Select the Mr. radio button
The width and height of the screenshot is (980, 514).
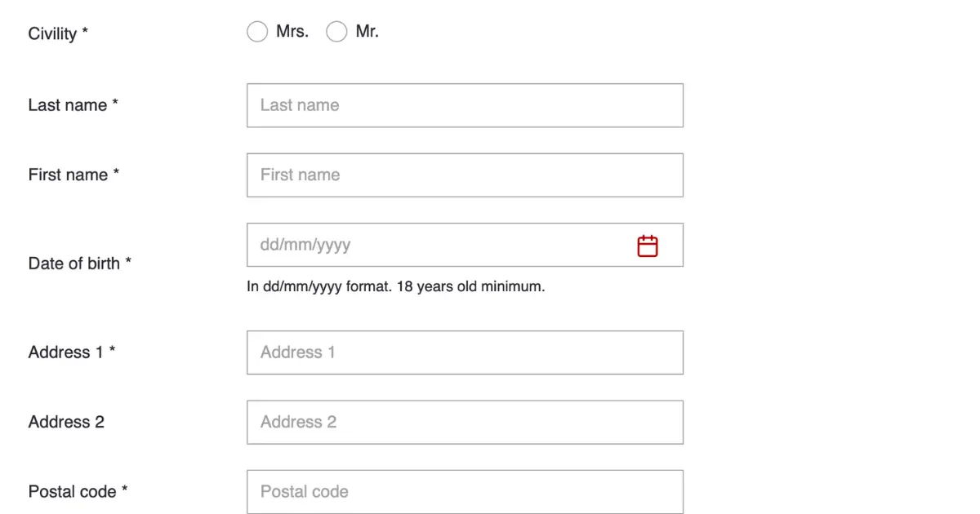[x=336, y=32]
